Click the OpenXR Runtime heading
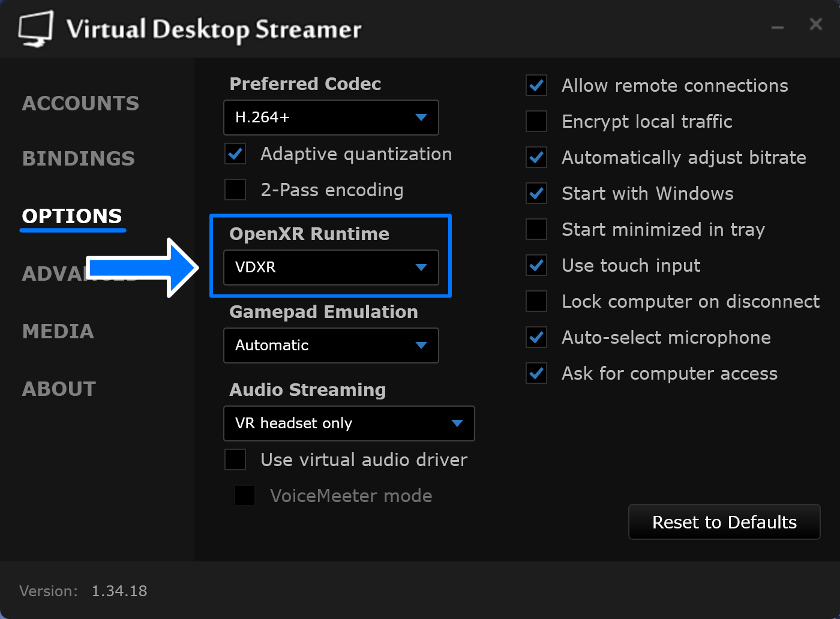This screenshot has height=619, width=840. click(310, 234)
